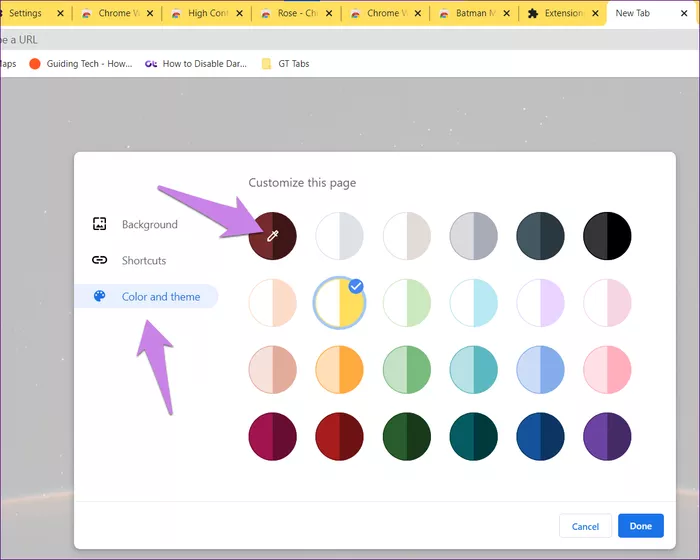Choose the black theme swatch
Viewport: 700px width, 560px height.
click(x=607, y=236)
